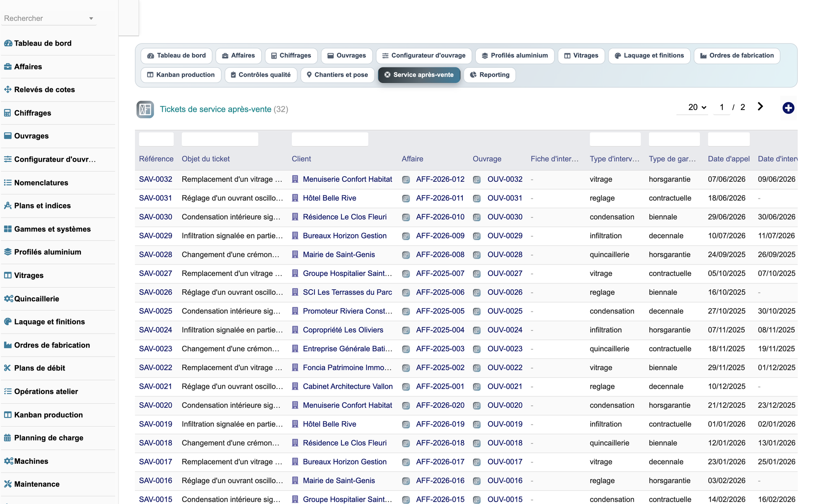Select Service après-vente tab
The height and width of the screenshot is (504, 815).
[x=419, y=75]
